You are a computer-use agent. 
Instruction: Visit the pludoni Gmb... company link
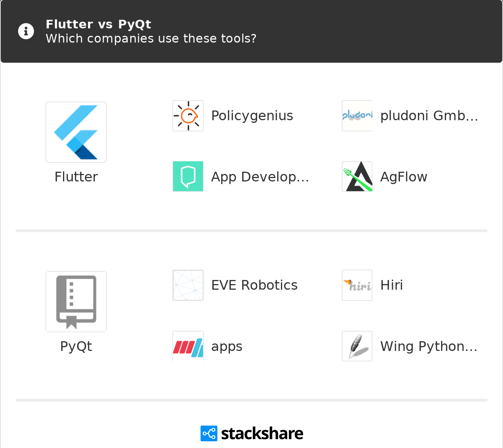tap(429, 116)
